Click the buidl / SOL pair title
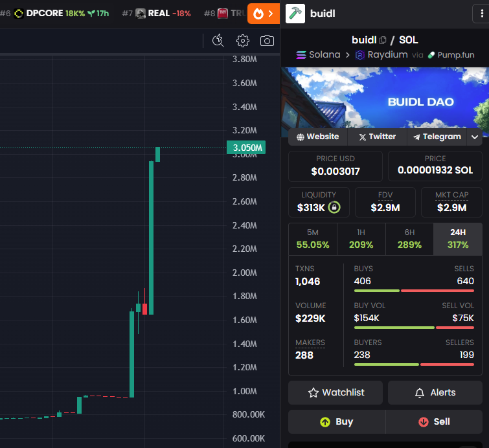 point(385,40)
